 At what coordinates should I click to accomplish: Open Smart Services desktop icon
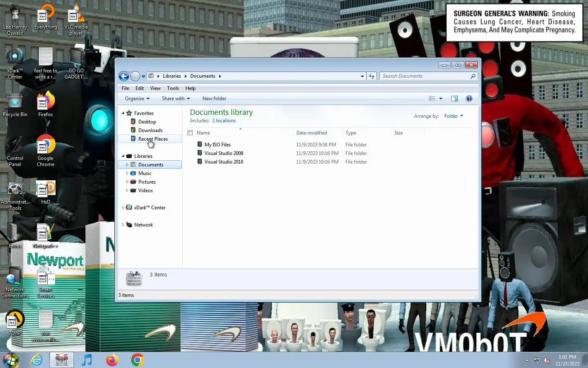coord(45,283)
